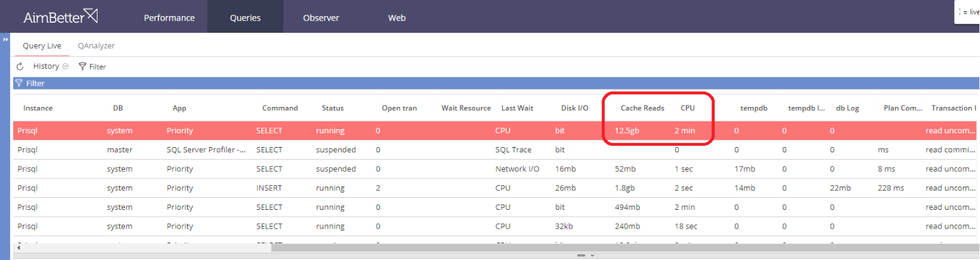Select SQL Server Profiler app cell

pos(206,150)
